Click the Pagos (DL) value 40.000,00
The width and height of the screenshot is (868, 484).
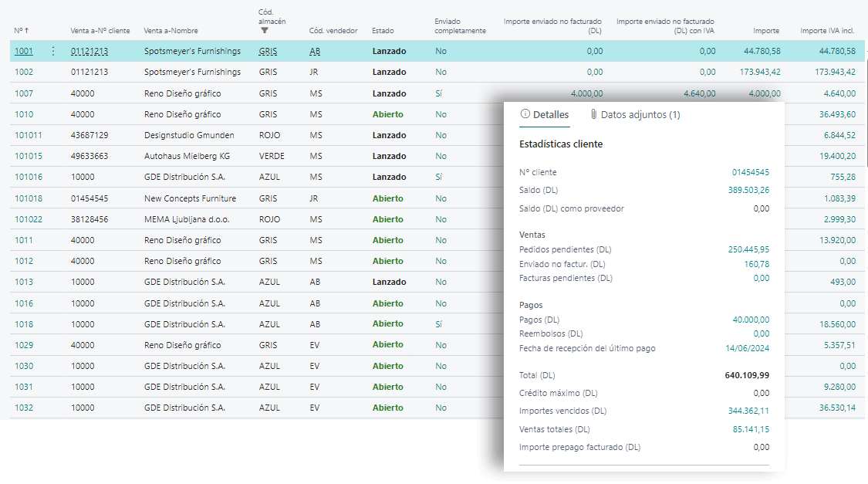751,320
